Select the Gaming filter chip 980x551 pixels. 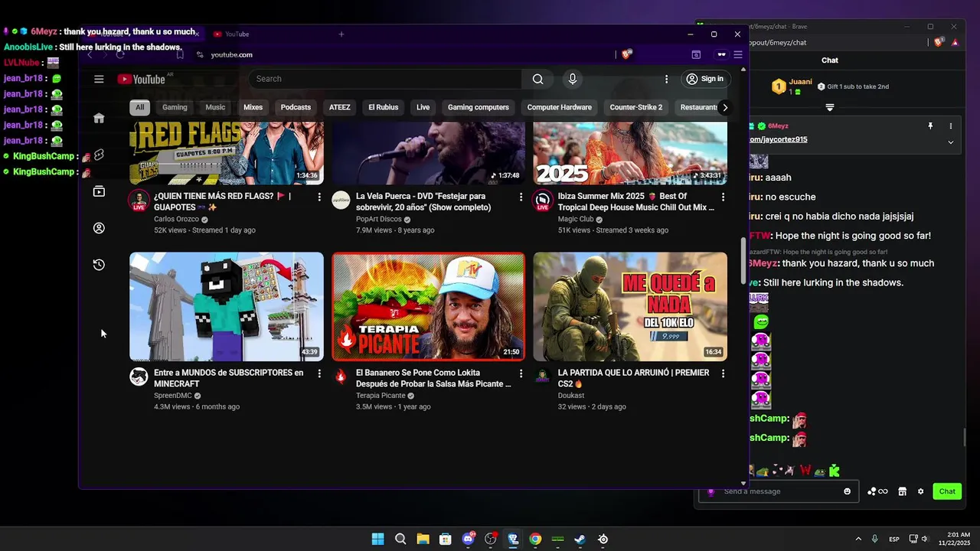tap(175, 107)
